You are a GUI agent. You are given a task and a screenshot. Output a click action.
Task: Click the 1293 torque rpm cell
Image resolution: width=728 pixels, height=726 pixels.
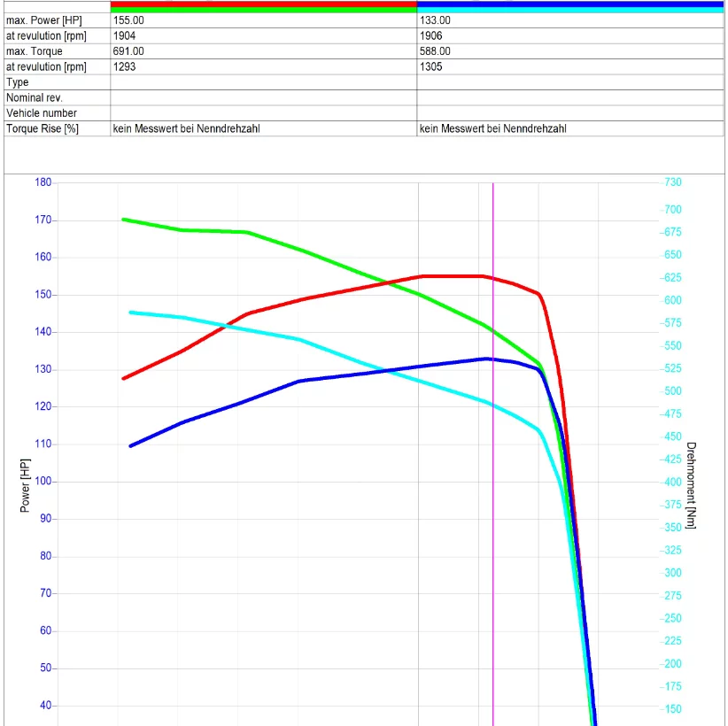[x=263, y=66]
